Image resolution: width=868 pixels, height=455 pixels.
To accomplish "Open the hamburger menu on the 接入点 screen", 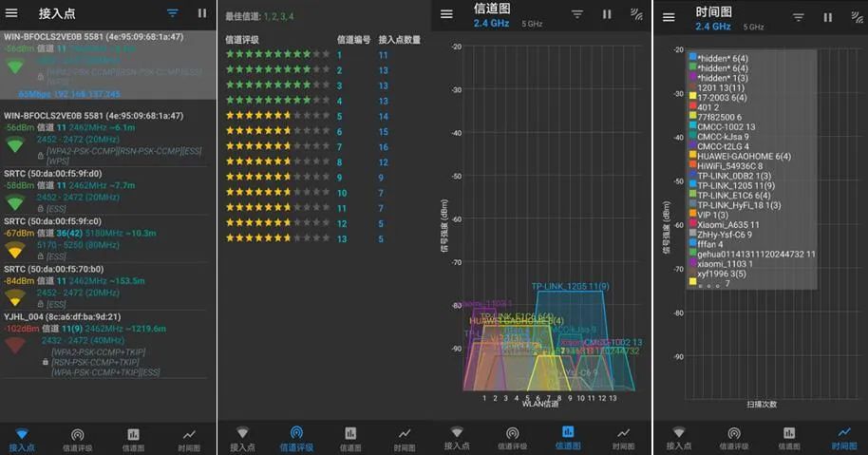I will coord(11,12).
